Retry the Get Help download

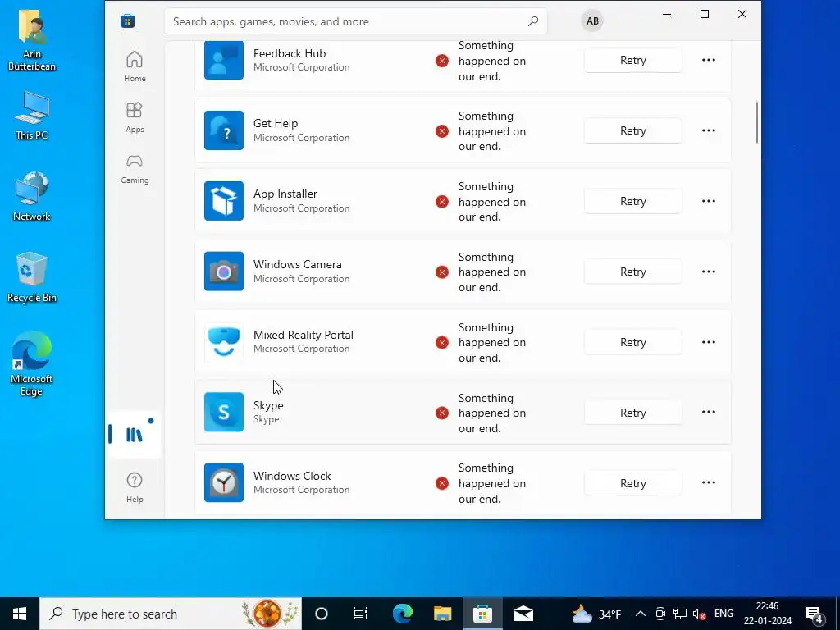(x=632, y=130)
